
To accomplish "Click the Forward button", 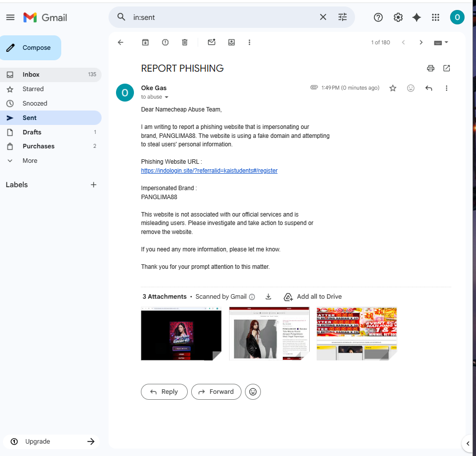I will [216, 392].
